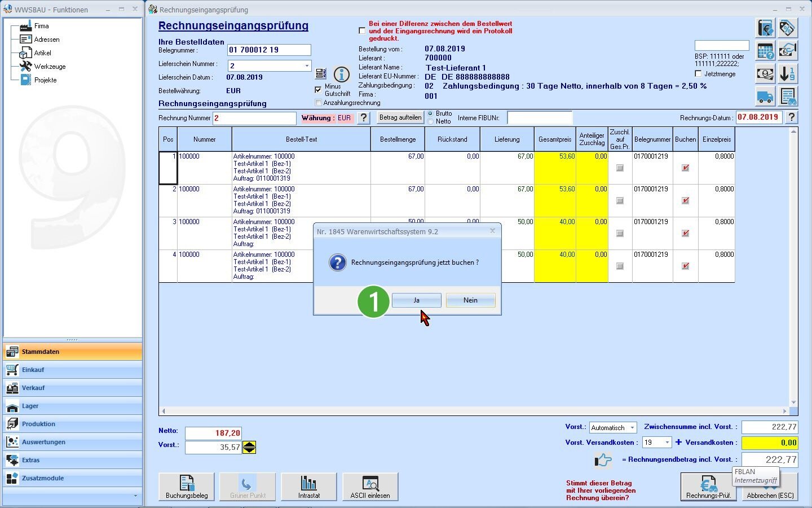Select Lager navigation section
This screenshot has height=508, width=812.
click(73, 406)
